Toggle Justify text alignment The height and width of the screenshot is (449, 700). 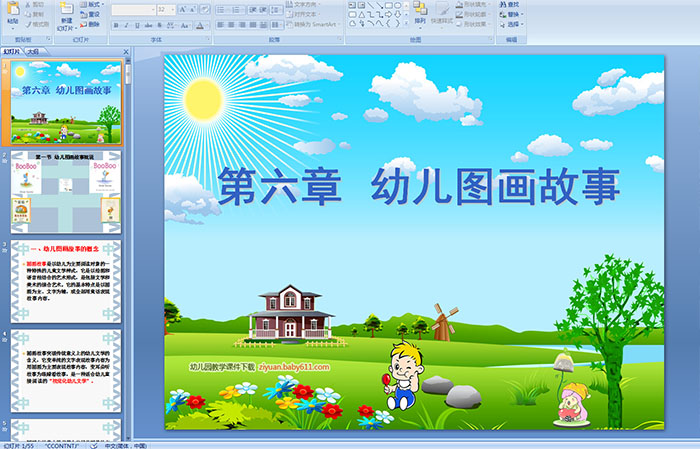point(253,25)
